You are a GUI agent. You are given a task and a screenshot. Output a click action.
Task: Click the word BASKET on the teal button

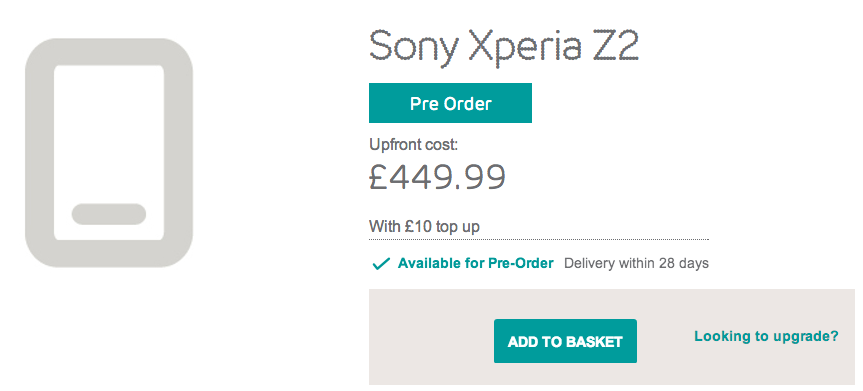point(594,341)
